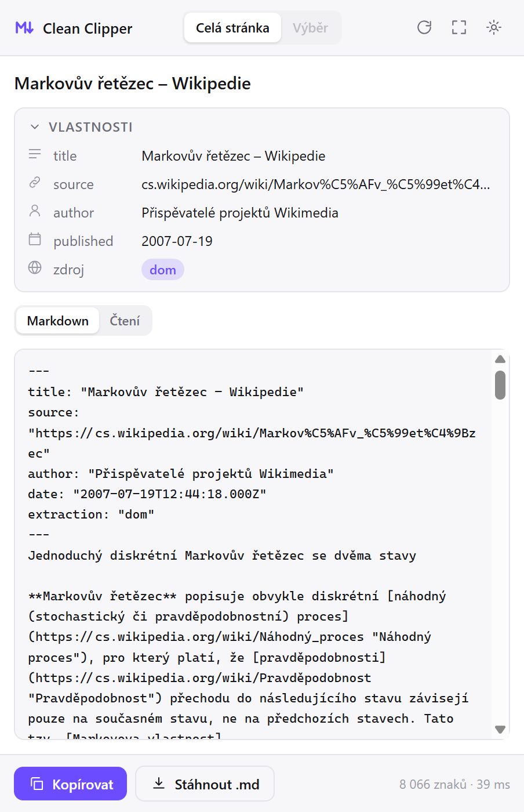Click the 'published' property label

pos(83,241)
